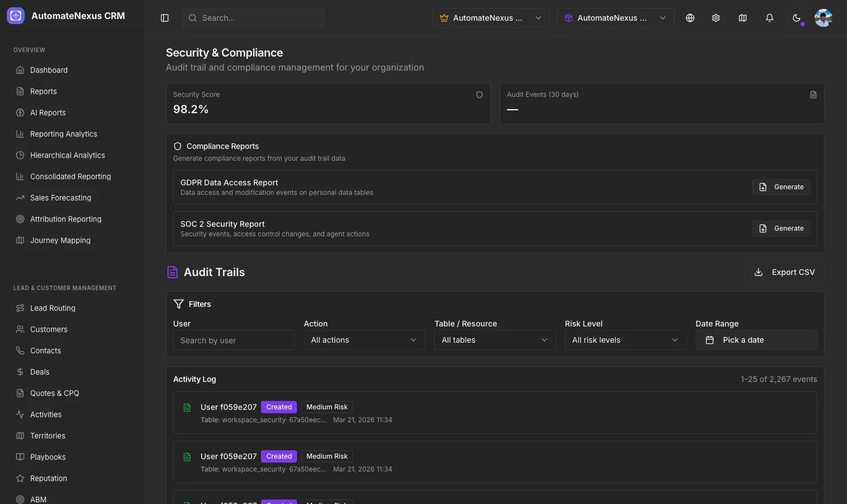Open the cube workspace dropdown
847x504 pixels.
pyautogui.click(x=615, y=18)
